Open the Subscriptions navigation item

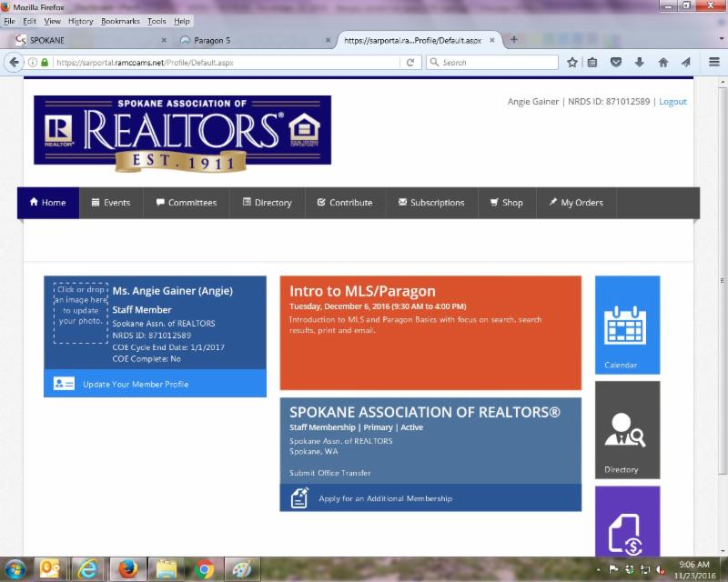(430, 203)
